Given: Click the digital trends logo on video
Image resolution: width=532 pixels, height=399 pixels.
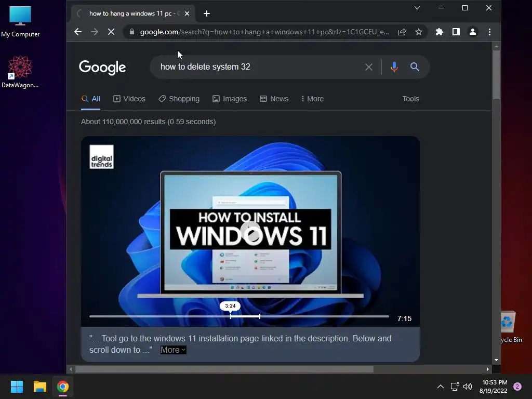Looking at the screenshot, I should (101, 157).
